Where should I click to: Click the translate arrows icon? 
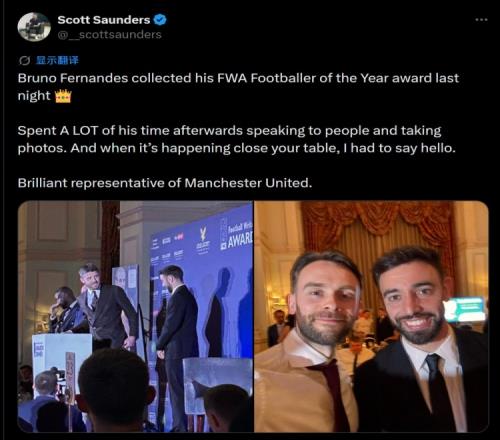click(x=25, y=61)
